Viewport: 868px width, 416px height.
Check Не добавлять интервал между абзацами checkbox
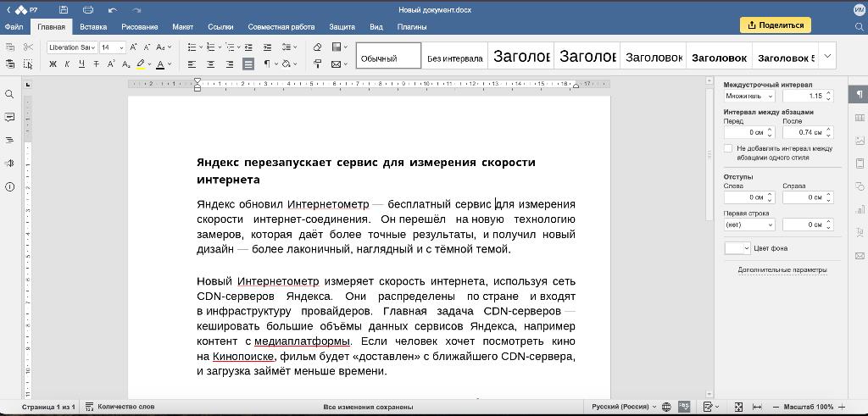tap(728, 148)
